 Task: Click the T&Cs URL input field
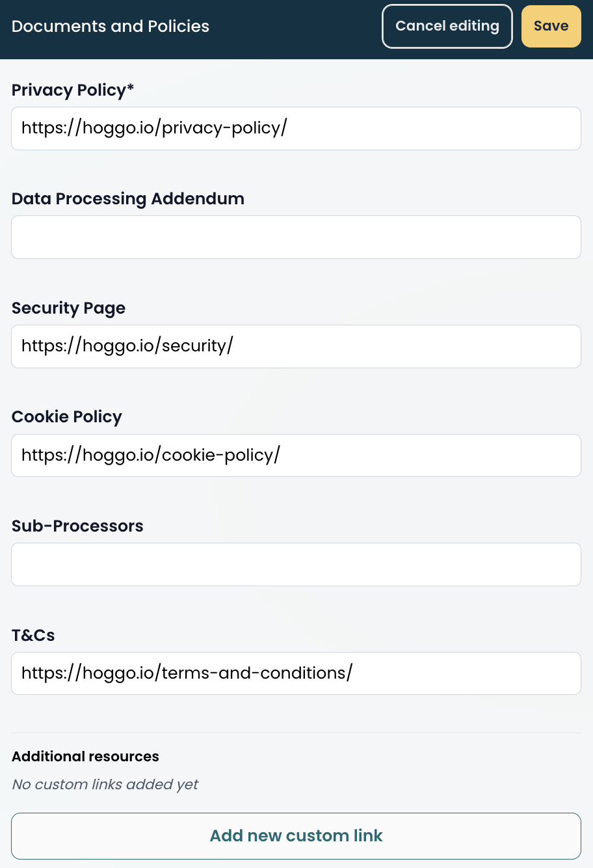(296, 673)
